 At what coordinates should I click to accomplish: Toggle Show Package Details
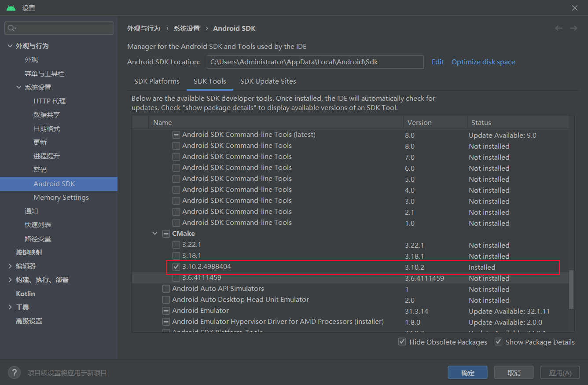[x=498, y=342]
